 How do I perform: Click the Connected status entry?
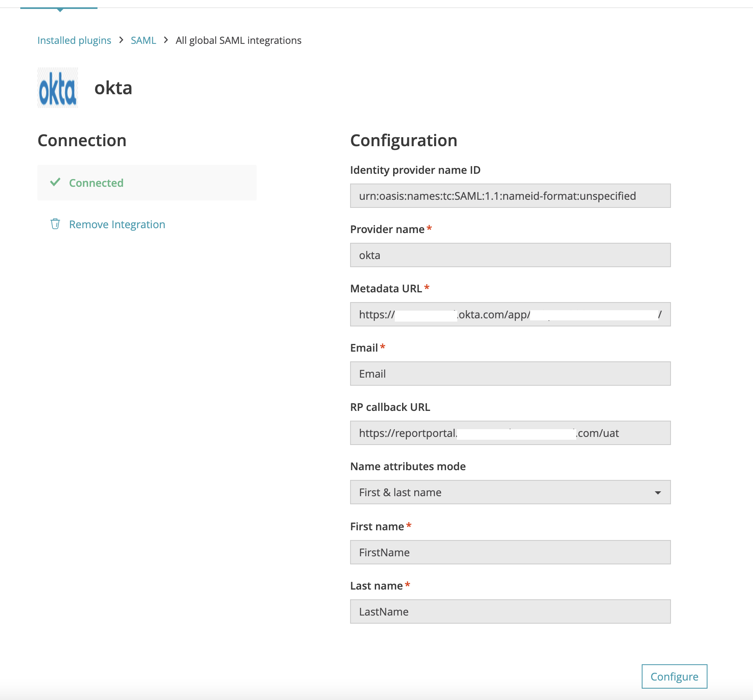(x=96, y=182)
